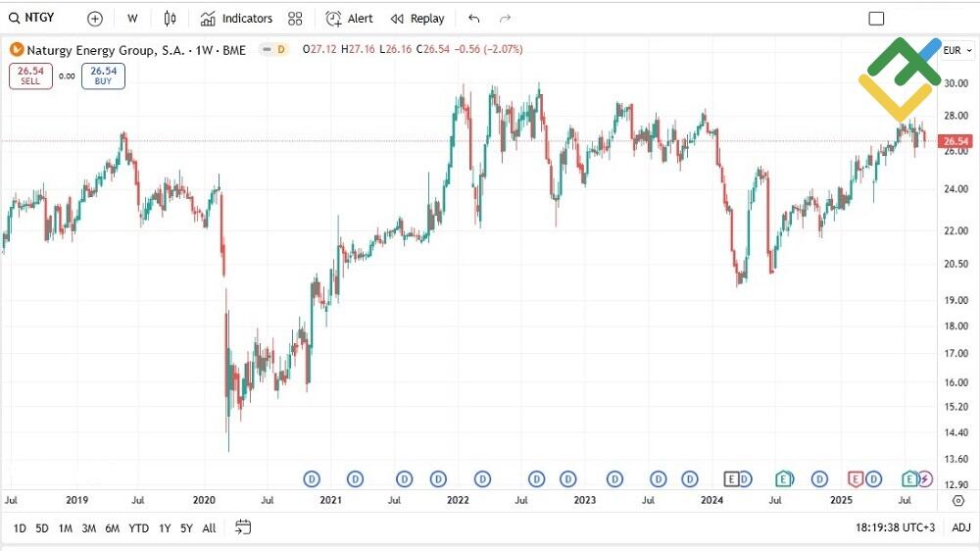Open the candlestick chart style icon

coord(171,19)
